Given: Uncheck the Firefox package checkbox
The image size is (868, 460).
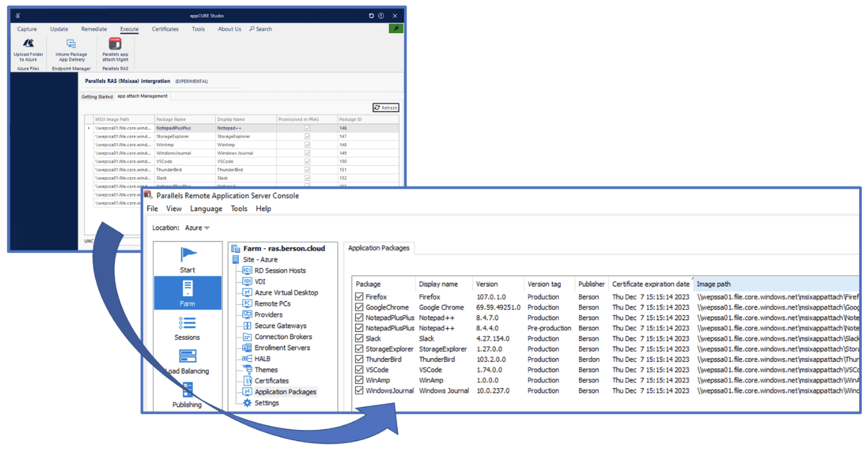Looking at the screenshot, I should click(359, 297).
